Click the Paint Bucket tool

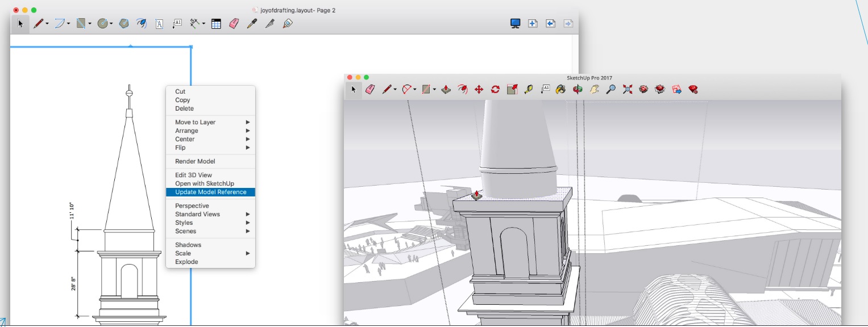(x=561, y=90)
